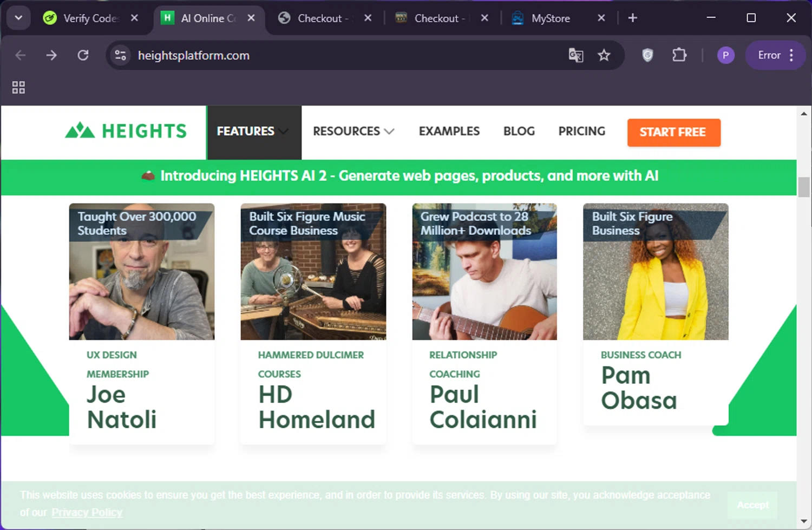Click the HEIGHTS logo
Screen dimensions: 812x530
(x=126, y=131)
